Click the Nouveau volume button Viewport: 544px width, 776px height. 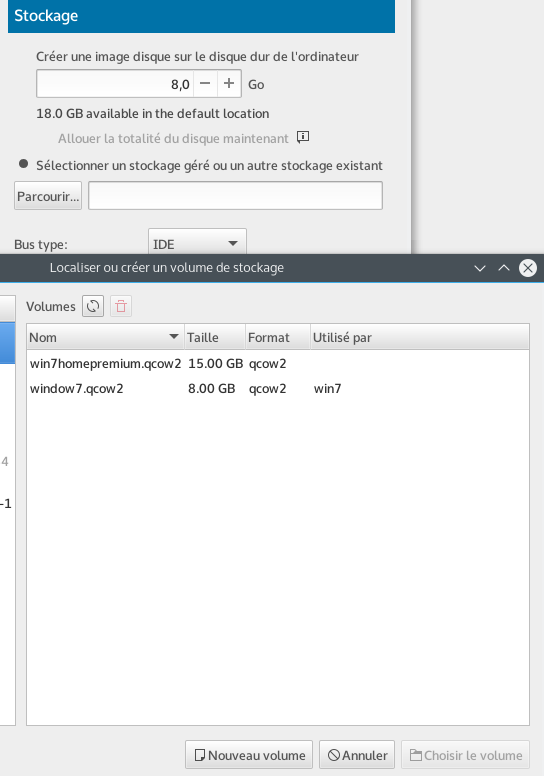pos(249,755)
